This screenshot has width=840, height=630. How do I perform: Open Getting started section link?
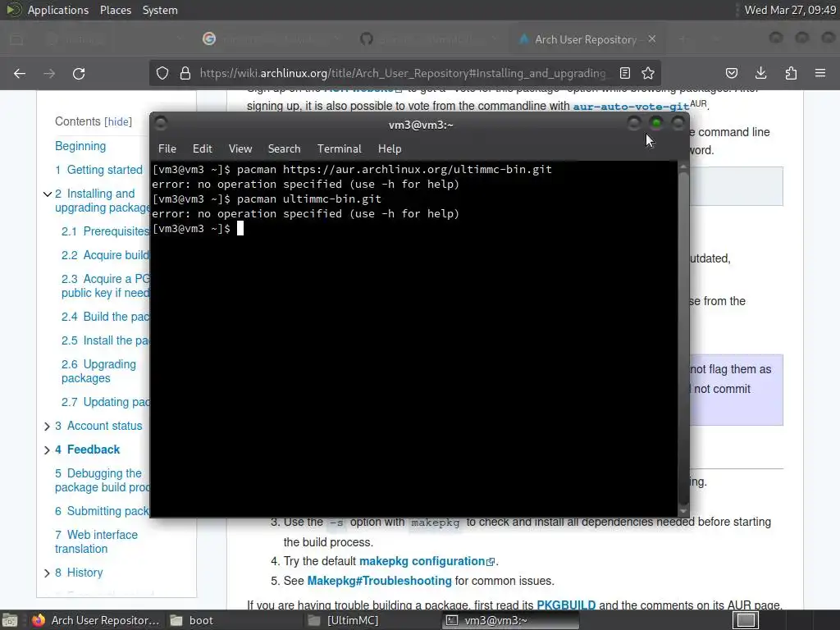coord(98,170)
